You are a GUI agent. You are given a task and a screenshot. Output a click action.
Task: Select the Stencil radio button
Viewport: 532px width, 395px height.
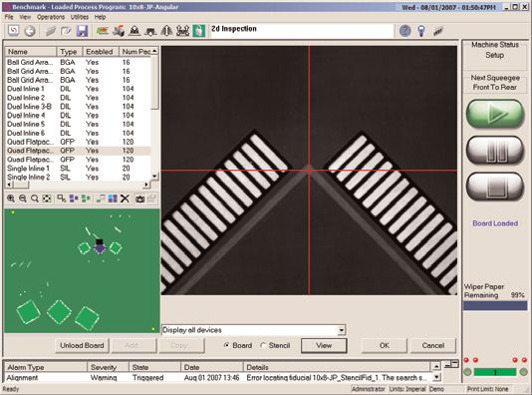click(263, 345)
